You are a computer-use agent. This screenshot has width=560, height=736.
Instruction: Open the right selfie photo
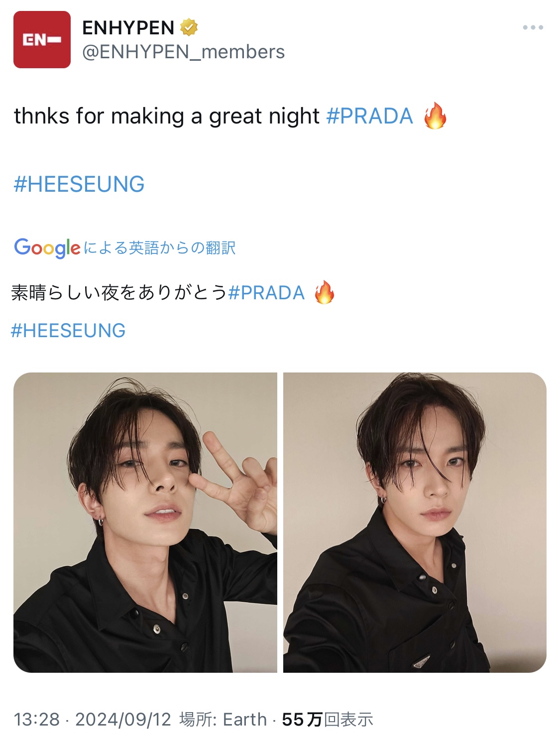click(415, 522)
